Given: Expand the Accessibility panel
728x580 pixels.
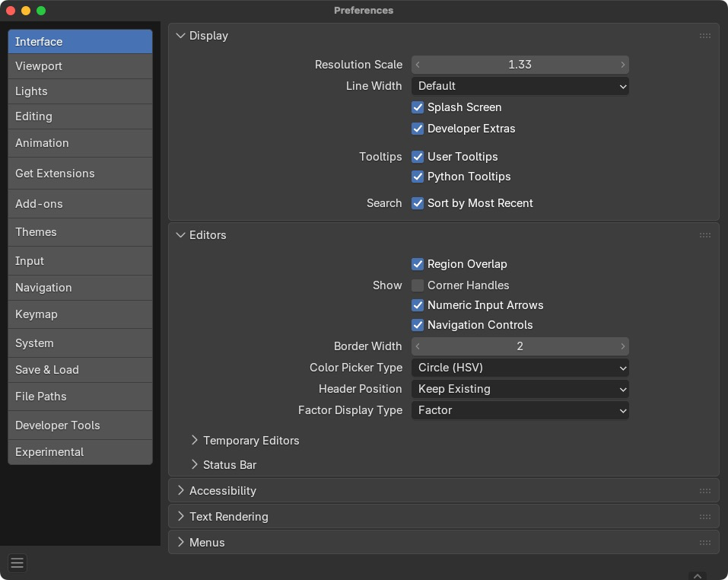Looking at the screenshot, I should [180, 490].
